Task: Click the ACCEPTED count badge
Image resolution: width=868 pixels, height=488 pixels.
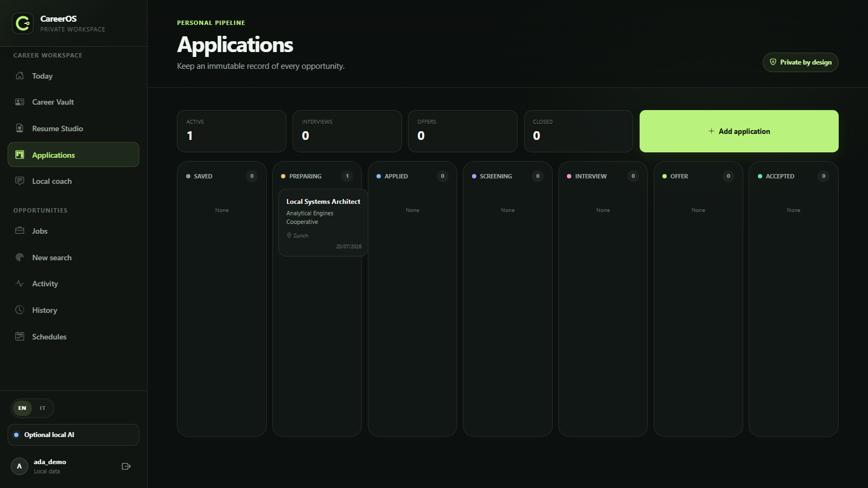Action: (x=824, y=176)
